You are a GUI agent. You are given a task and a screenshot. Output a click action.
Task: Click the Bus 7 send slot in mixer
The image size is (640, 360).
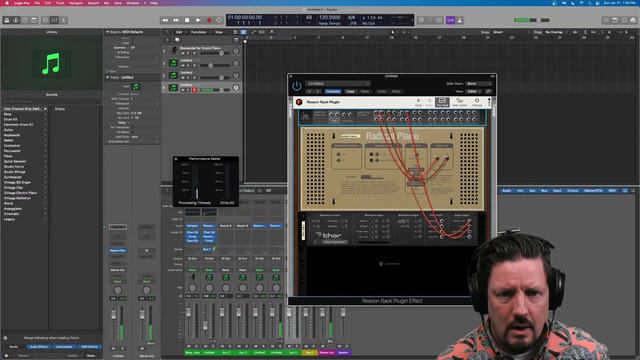click(209, 249)
